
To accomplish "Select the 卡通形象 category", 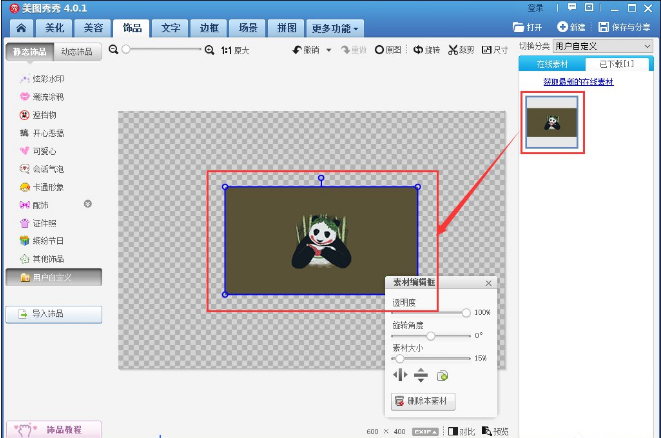I will tap(42, 187).
